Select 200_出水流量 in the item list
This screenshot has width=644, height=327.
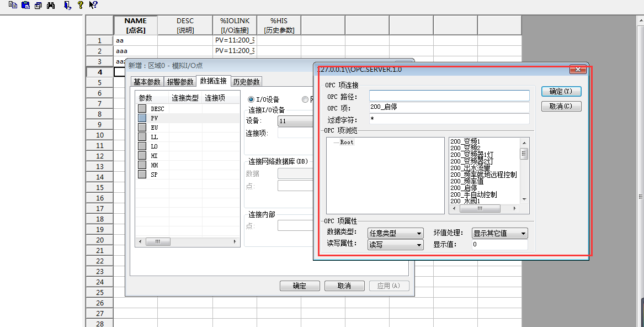(x=470, y=168)
